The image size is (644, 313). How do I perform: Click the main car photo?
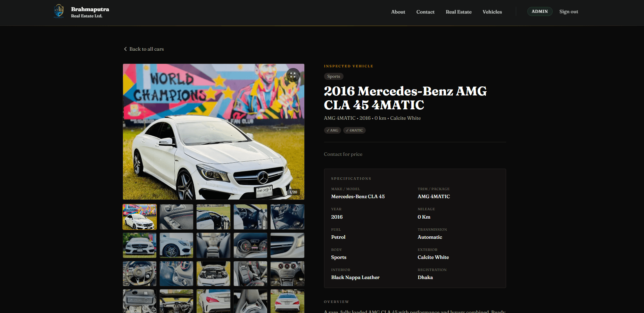(x=214, y=132)
